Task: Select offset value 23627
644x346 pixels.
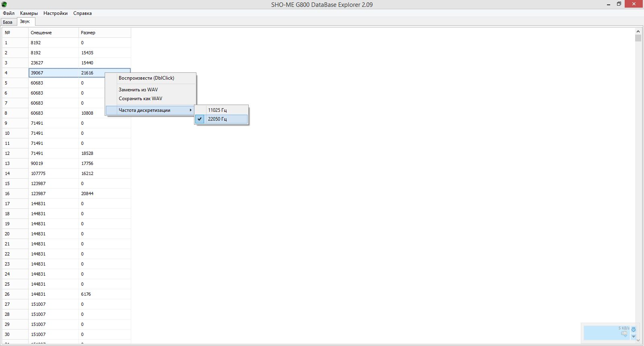Action: click(37, 63)
